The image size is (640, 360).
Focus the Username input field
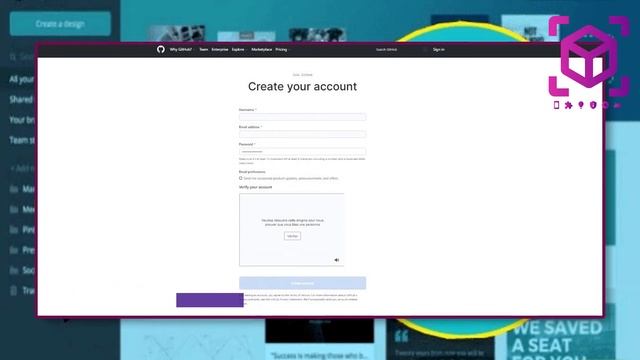(302, 117)
